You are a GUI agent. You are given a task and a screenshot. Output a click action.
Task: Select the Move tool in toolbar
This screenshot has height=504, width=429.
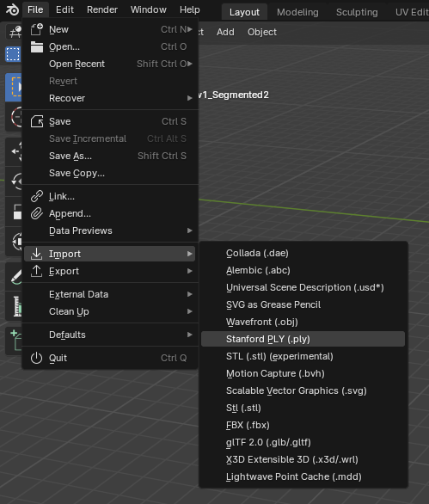(x=14, y=151)
